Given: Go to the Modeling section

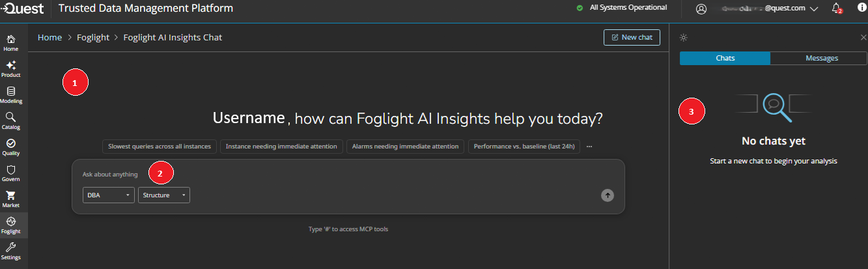Looking at the screenshot, I should pos(11,95).
